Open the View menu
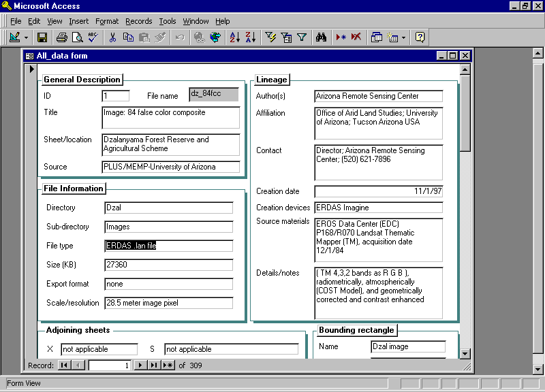545x392 pixels. 54,21
